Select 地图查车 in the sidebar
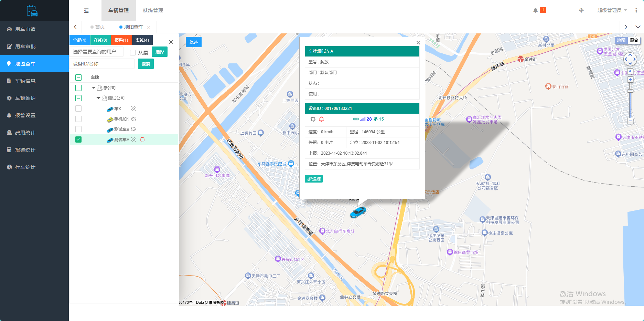The height and width of the screenshot is (321, 644). tap(34, 64)
